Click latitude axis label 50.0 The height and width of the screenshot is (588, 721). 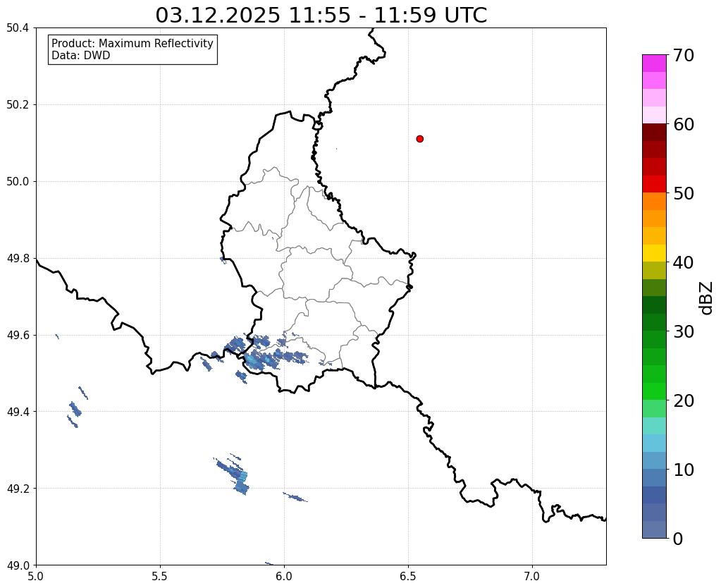18,182
